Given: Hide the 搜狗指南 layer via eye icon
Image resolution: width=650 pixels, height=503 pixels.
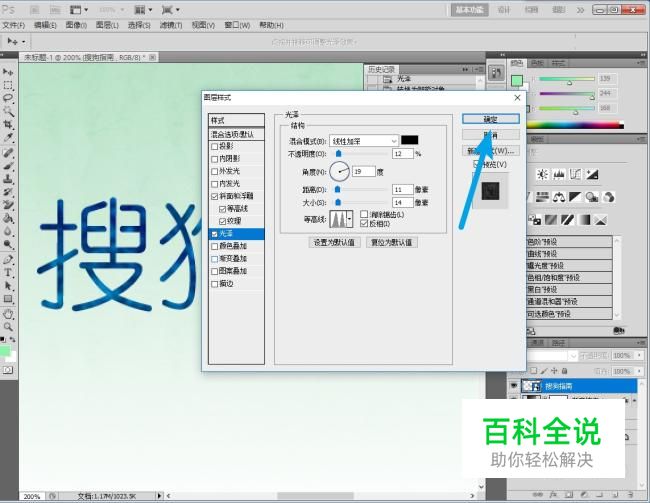Looking at the screenshot, I should coord(514,386).
